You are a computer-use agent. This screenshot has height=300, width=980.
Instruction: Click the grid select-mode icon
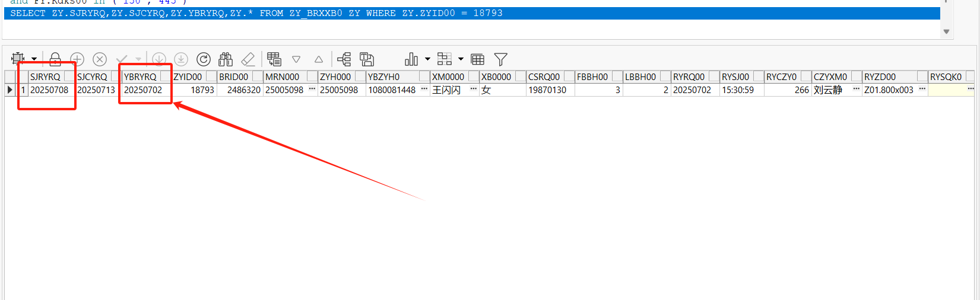(18, 59)
